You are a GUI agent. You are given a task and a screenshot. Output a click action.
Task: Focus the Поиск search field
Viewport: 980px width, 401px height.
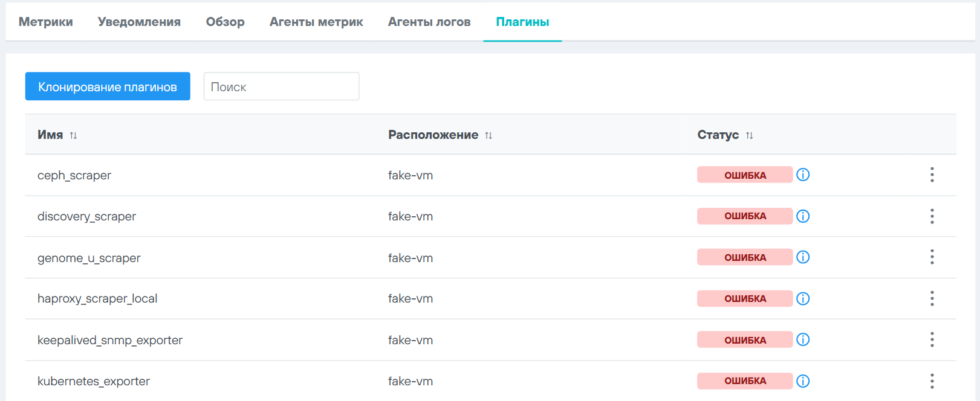click(281, 87)
